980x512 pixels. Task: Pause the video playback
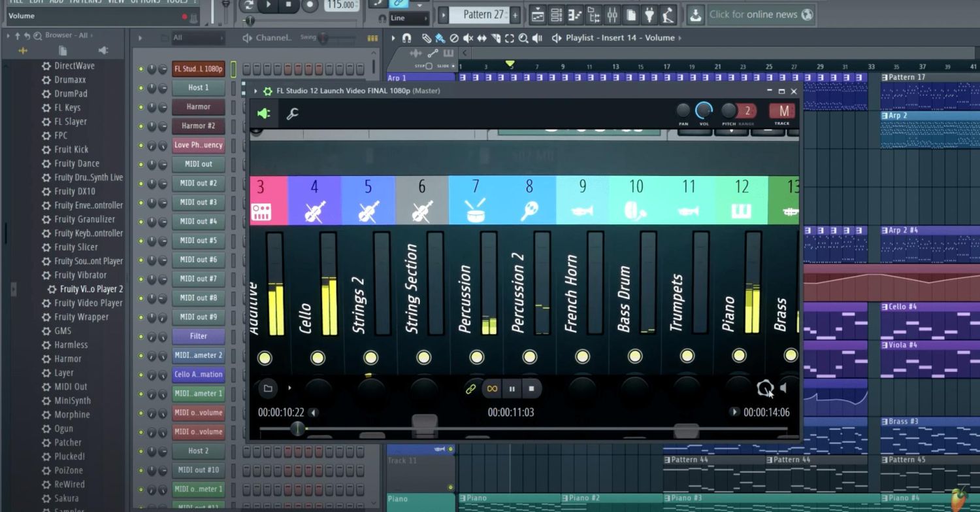click(512, 388)
